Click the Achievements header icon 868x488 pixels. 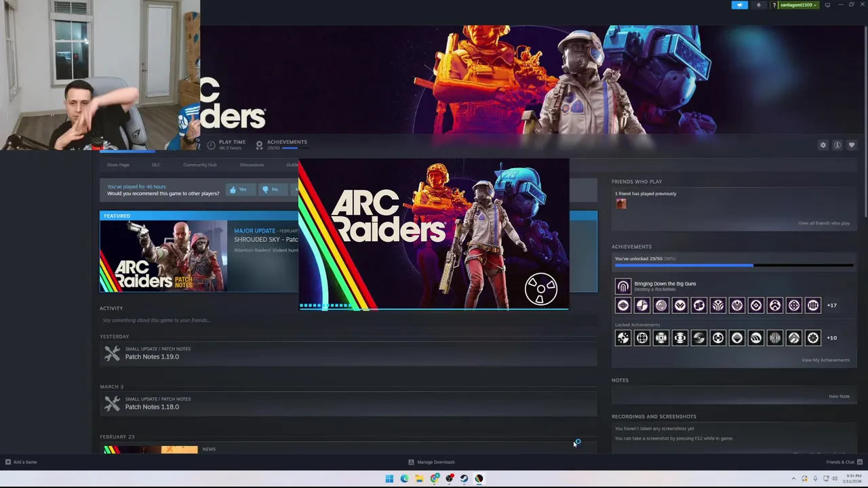tap(259, 145)
